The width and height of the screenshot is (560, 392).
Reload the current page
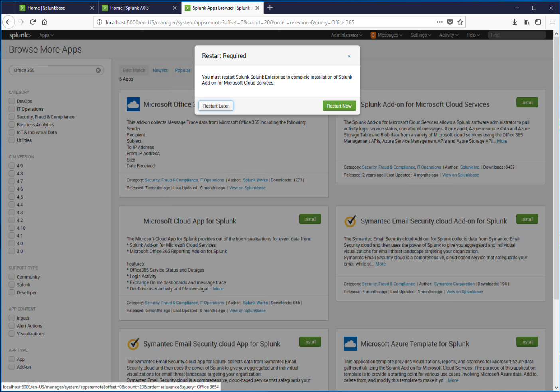(32, 22)
